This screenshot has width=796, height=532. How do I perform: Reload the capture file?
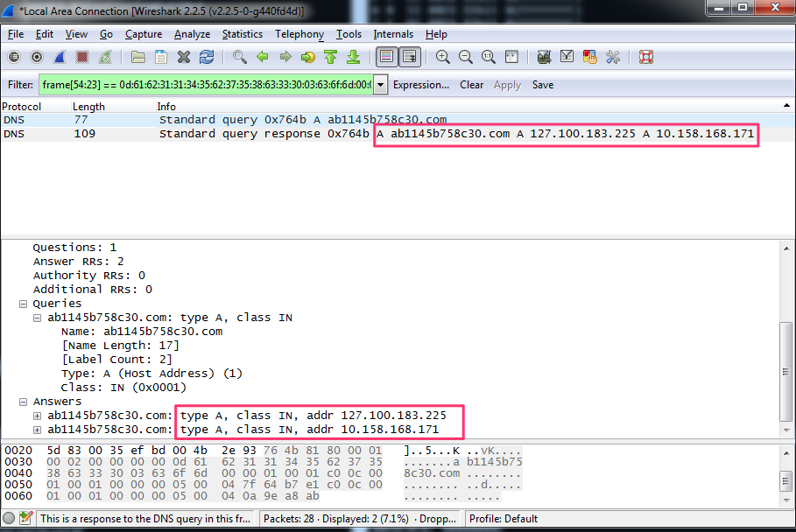click(x=207, y=57)
